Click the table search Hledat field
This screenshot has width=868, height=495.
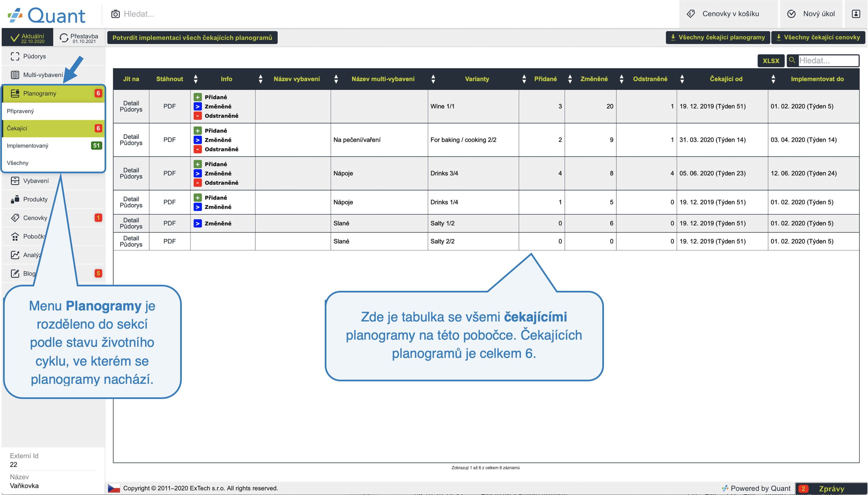click(828, 61)
